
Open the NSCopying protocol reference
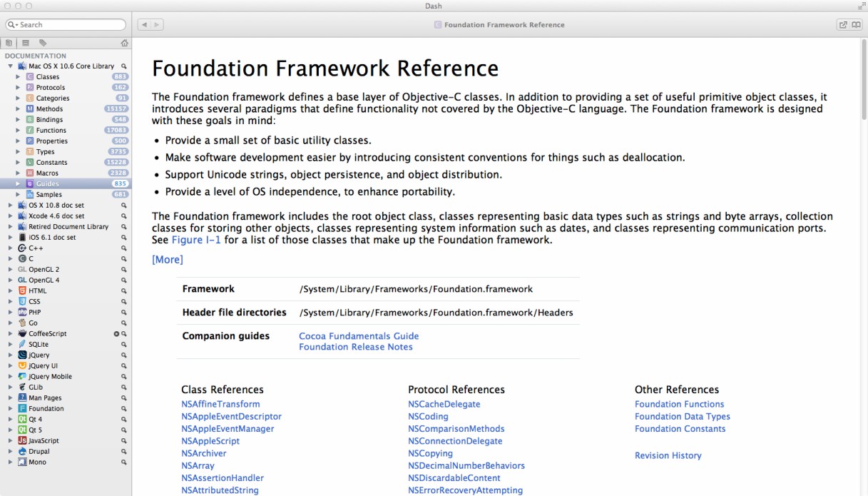(430, 454)
